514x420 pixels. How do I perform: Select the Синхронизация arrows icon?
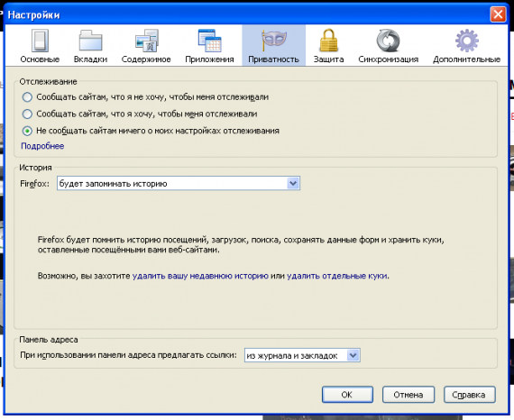point(388,41)
